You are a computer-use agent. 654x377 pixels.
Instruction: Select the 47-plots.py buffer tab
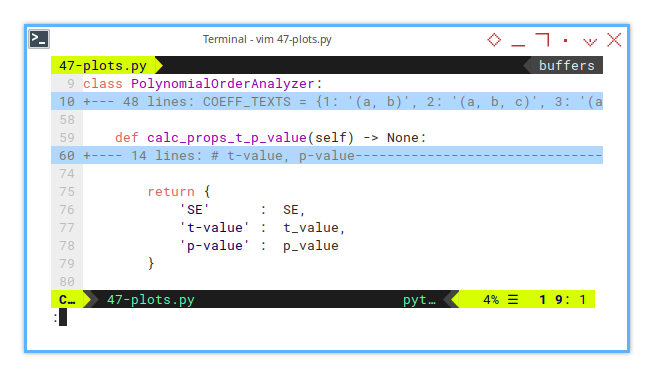[103, 65]
